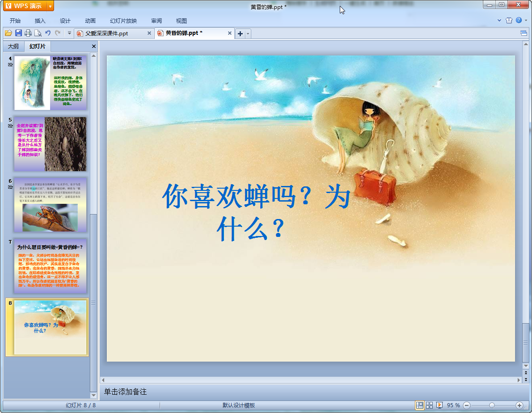Image resolution: width=532 pixels, height=413 pixels.
Task: Click the 默认设计模板 status bar text
Action: 239,405
